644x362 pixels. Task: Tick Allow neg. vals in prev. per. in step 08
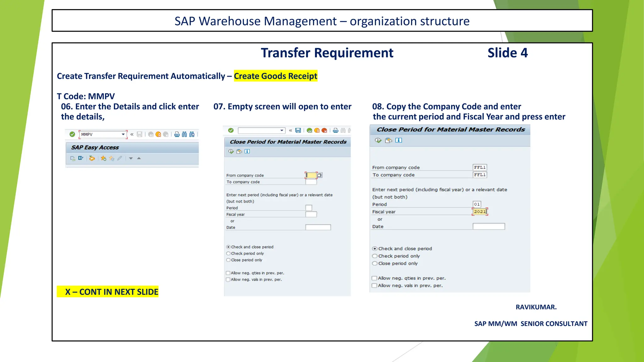tap(374, 286)
